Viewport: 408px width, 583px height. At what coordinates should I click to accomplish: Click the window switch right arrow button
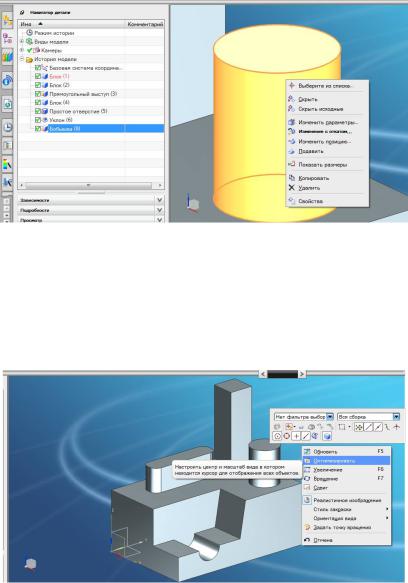302,374
